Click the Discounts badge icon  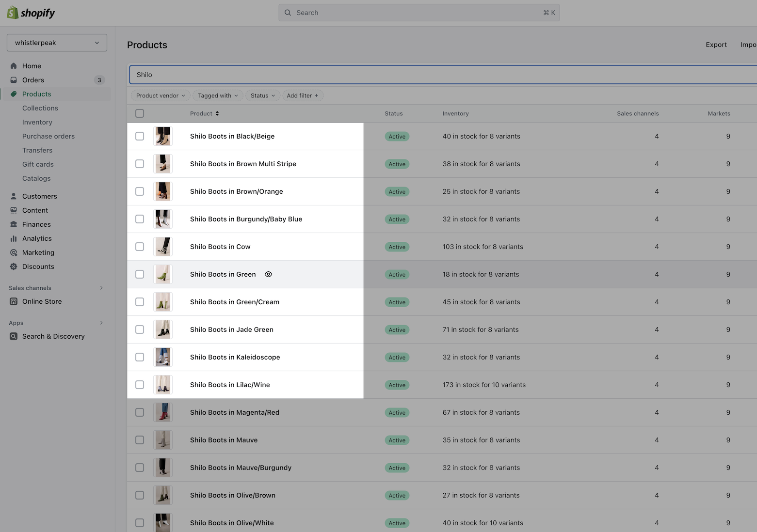pos(14,266)
